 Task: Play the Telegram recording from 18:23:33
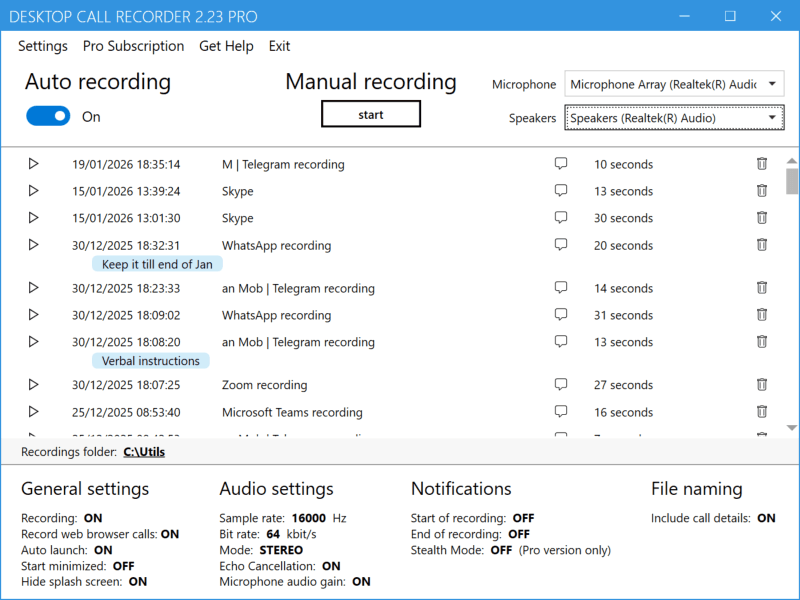click(x=33, y=288)
